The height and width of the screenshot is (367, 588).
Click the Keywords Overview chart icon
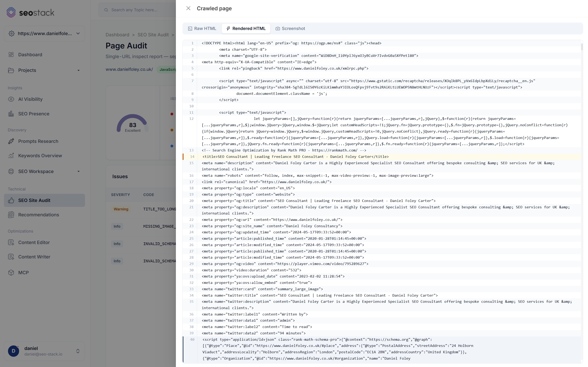(x=11, y=156)
